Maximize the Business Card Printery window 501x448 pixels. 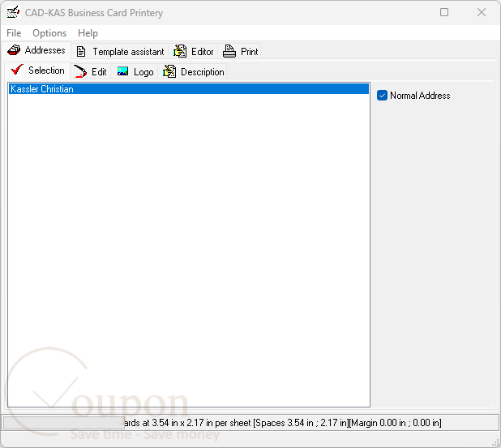pos(444,12)
